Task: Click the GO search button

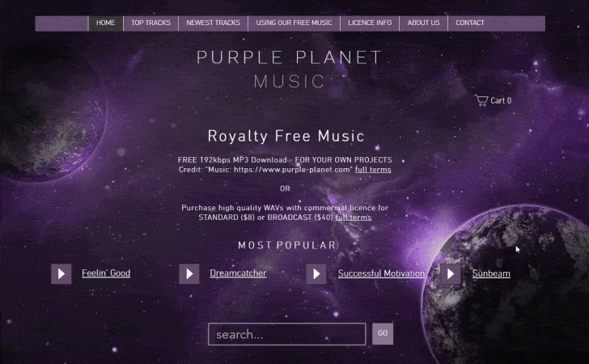Action: coord(383,333)
